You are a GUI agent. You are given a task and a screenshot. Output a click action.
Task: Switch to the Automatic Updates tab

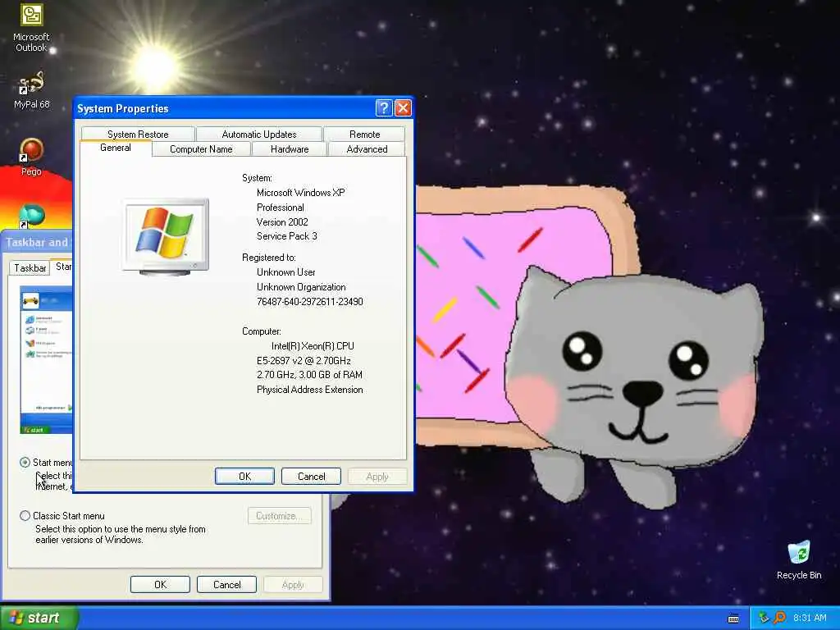258,134
